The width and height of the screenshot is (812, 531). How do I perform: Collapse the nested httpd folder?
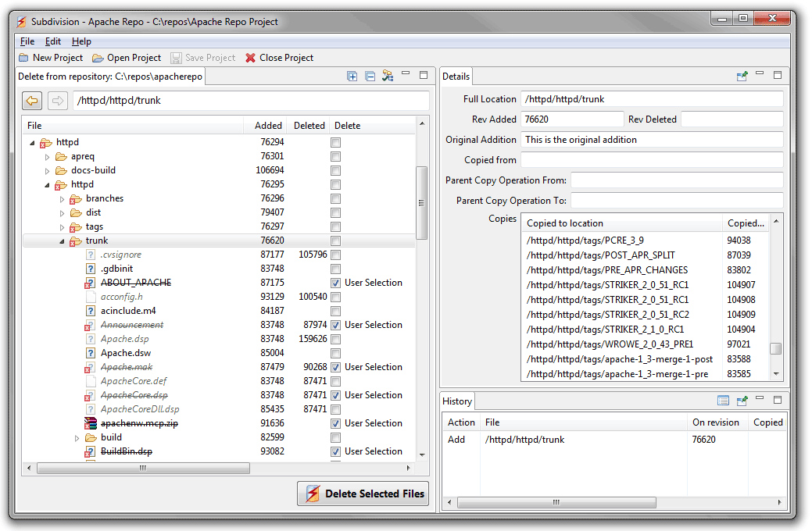tap(47, 185)
